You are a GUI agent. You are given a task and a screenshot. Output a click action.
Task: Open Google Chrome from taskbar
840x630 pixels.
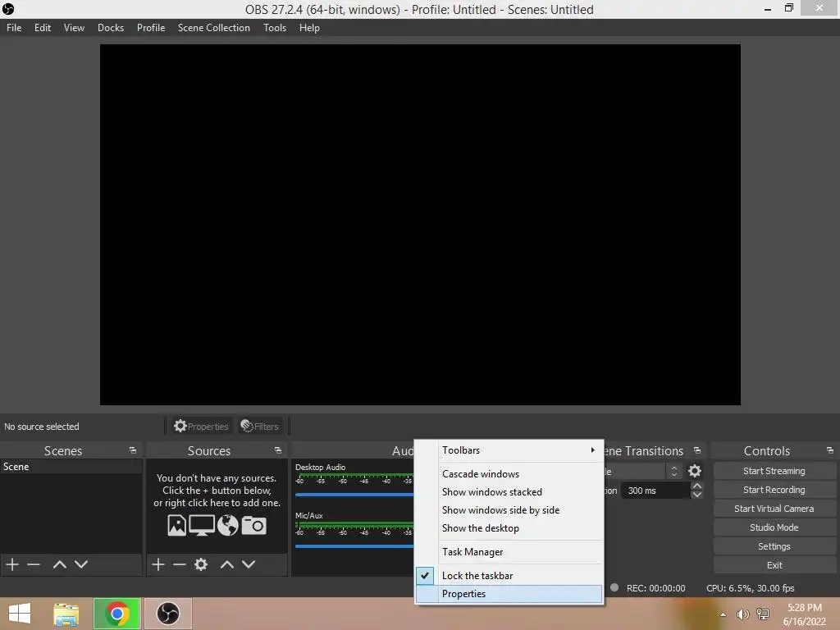[x=116, y=614]
